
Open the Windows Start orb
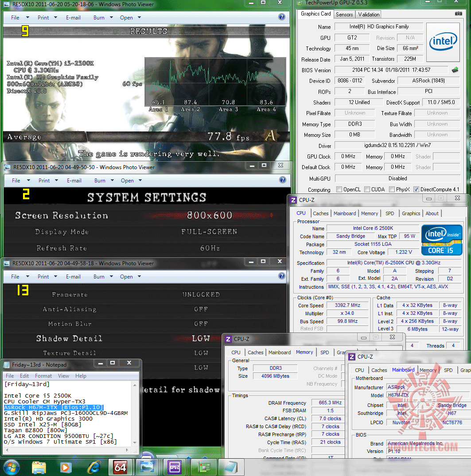tap(11, 467)
